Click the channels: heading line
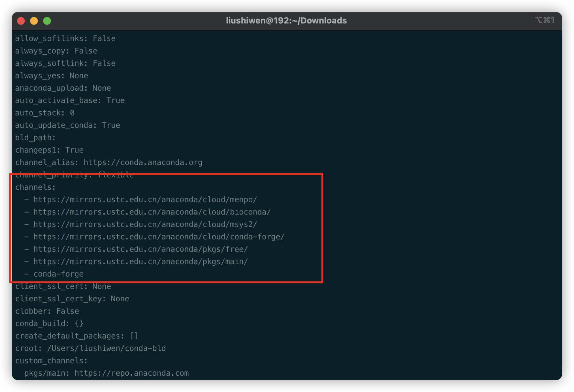This screenshot has height=392, width=574. point(35,187)
